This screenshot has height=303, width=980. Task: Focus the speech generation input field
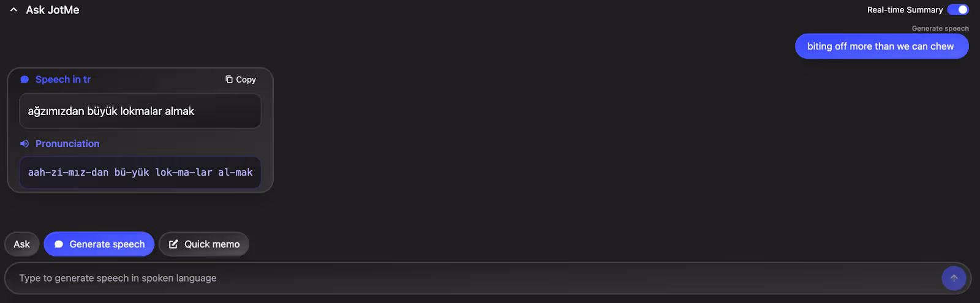pos(472,278)
